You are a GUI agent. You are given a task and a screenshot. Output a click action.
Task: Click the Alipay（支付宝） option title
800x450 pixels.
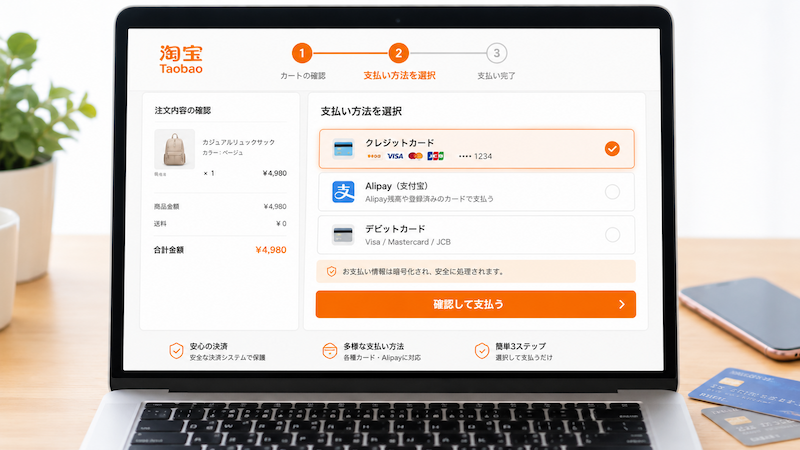(396, 186)
